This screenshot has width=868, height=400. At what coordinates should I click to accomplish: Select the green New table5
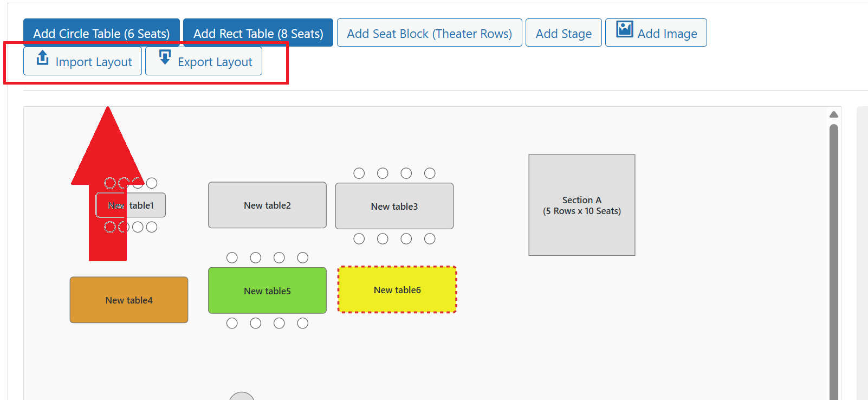click(x=267, y=291)
